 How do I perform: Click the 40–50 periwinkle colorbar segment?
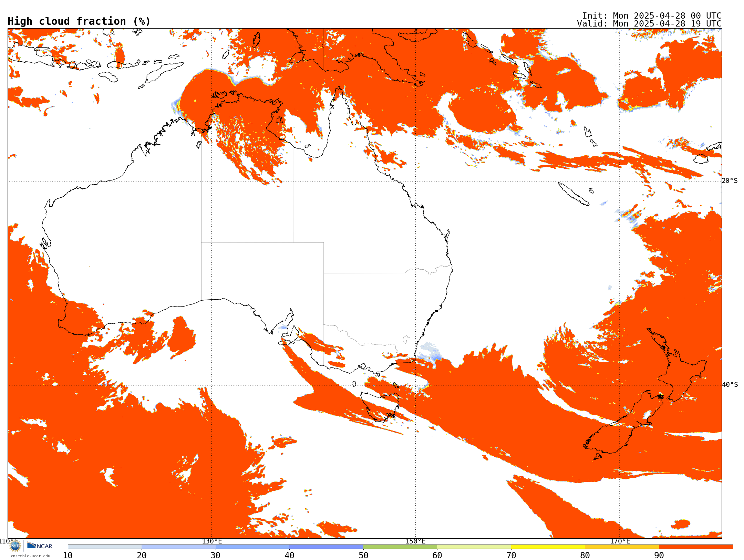(x=326, y=547)
